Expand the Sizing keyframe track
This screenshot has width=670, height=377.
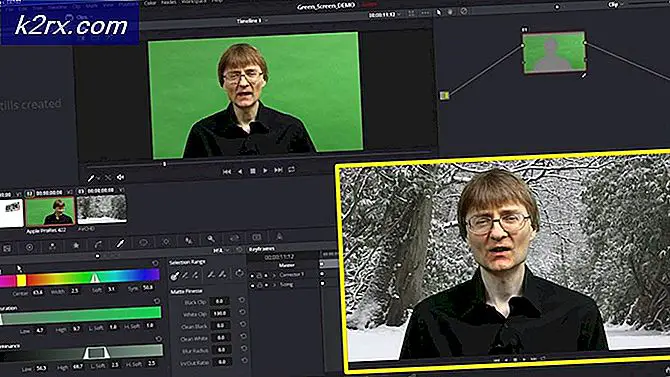[274, 285]
